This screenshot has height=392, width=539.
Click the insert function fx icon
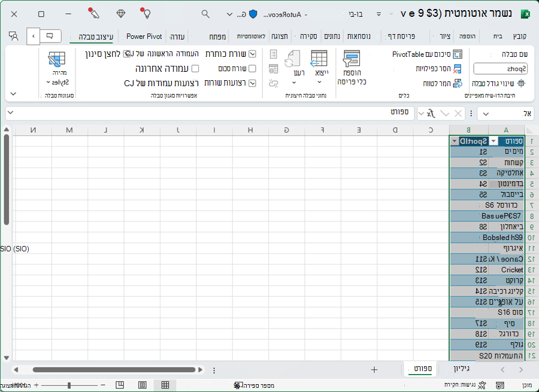tap(431, 113)
